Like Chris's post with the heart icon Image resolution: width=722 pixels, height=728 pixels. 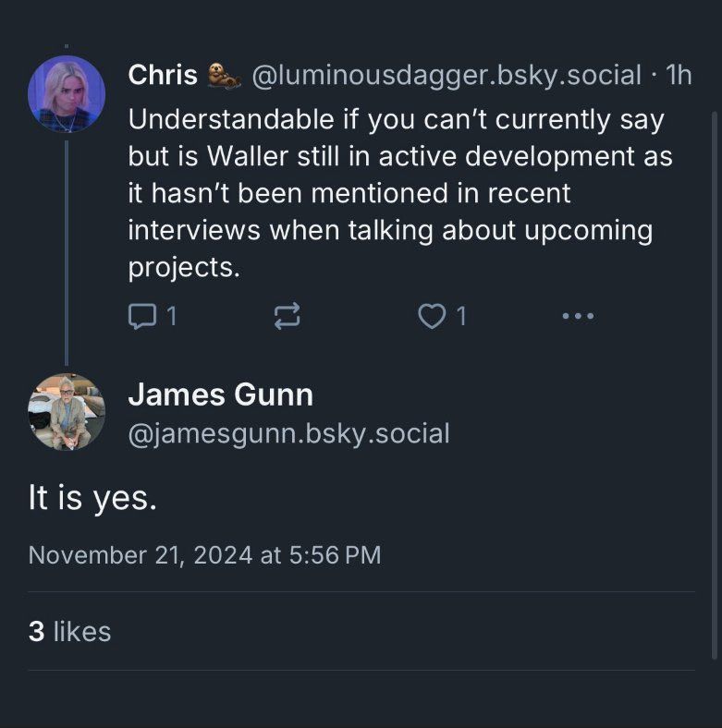pyautogui.click(x=431, y=317)
